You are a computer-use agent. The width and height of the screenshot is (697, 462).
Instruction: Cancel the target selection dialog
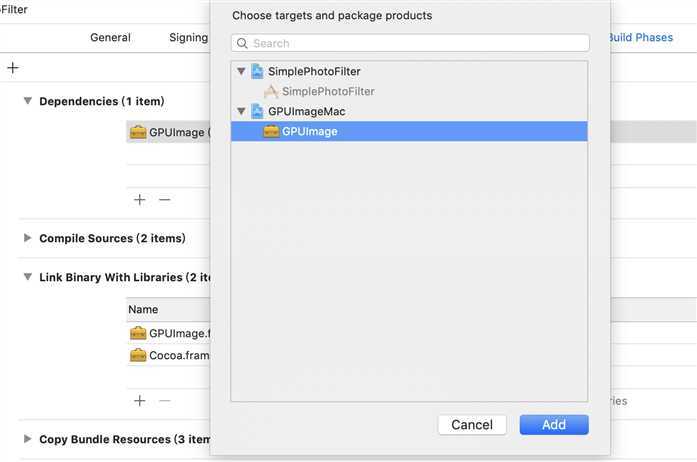point(472,425)
